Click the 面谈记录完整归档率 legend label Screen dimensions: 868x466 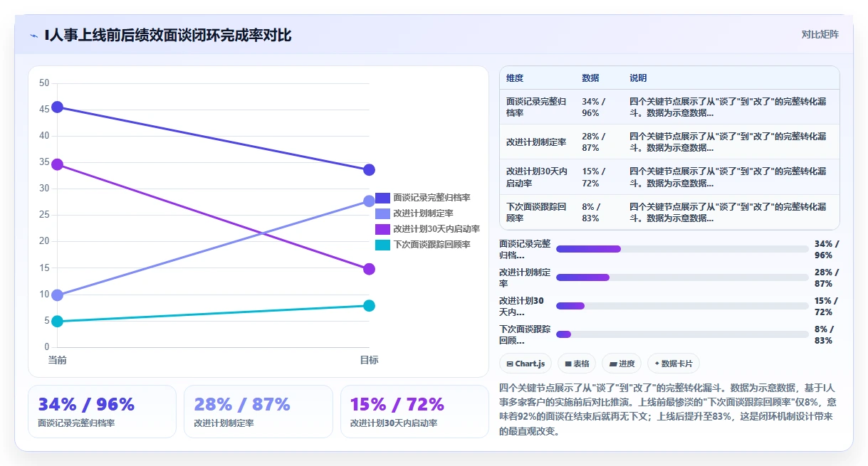pos(432,198)
